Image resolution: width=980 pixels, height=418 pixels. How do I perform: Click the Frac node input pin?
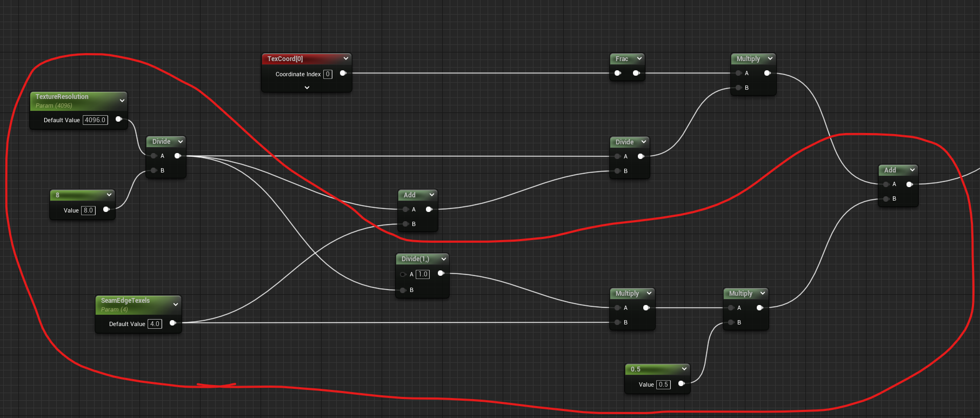[x=618, y=73]
